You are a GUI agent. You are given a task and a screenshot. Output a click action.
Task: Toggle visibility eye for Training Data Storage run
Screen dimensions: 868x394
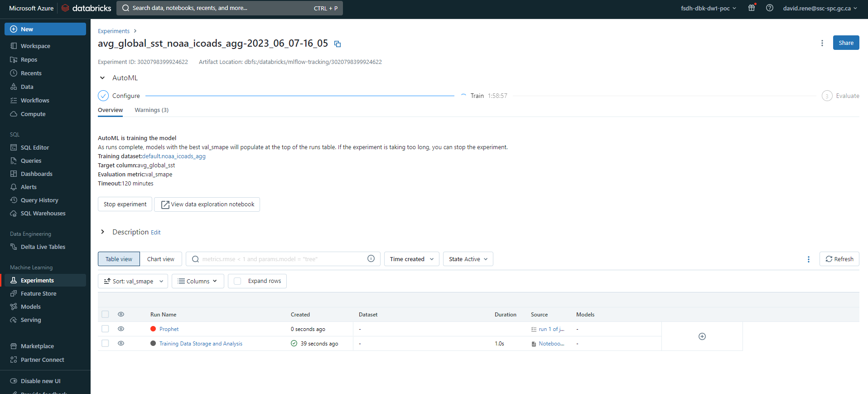pyautogui.click(x=121, y=344)
